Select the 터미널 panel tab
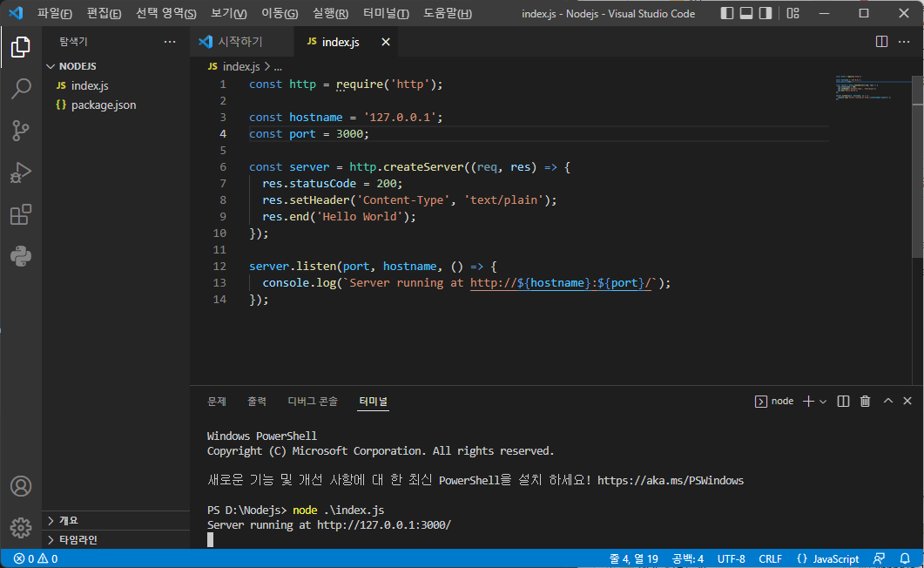This screenshot has width=924, height=568. [x=373, y=402]
